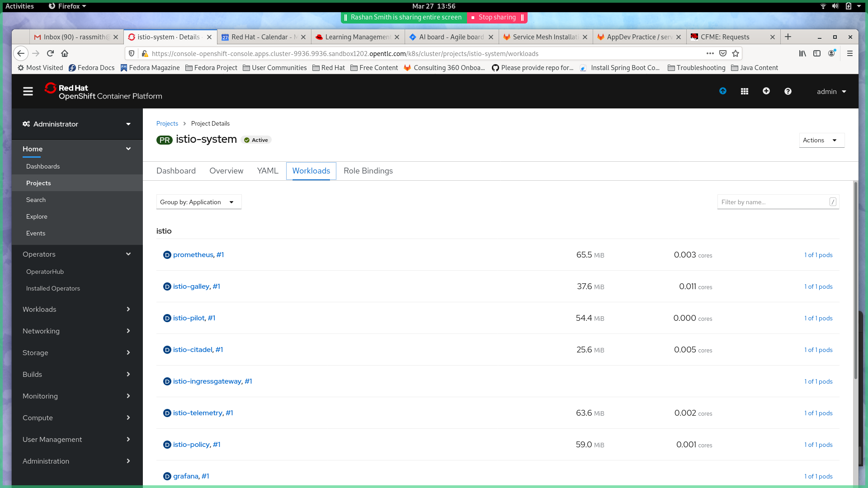Open Firefox account icon in toolbar

point(831,53)
